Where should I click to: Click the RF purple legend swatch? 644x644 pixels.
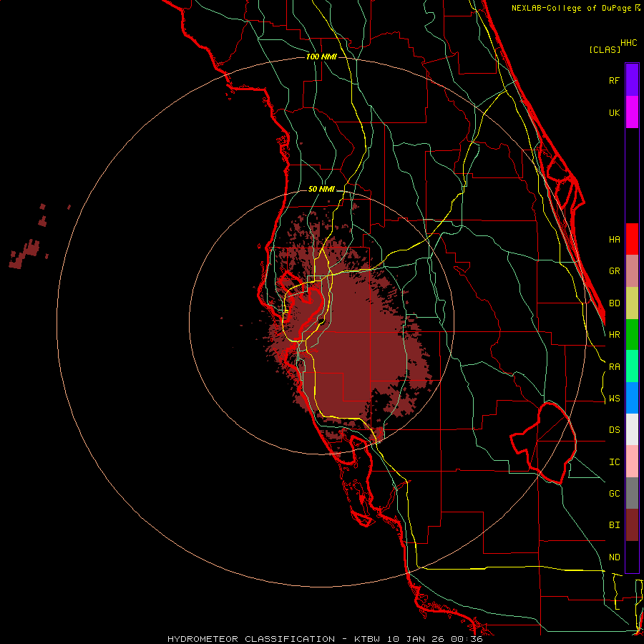coord(632,80)
